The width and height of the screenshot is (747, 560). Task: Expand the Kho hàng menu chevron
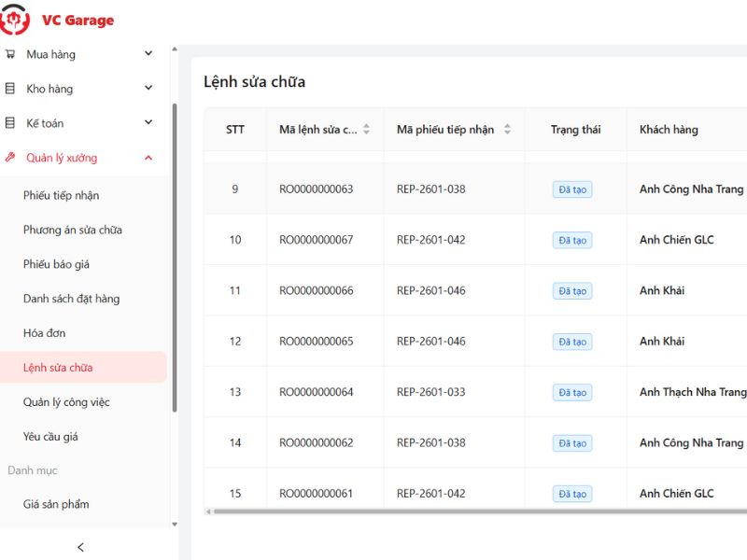coord(148,89)
